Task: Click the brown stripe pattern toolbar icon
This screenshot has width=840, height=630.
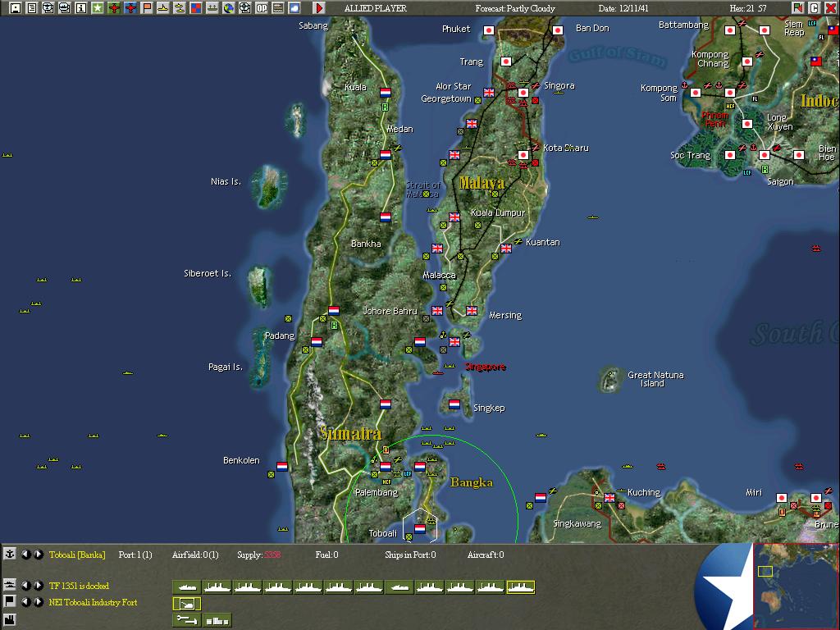Action: coord(277,7)
